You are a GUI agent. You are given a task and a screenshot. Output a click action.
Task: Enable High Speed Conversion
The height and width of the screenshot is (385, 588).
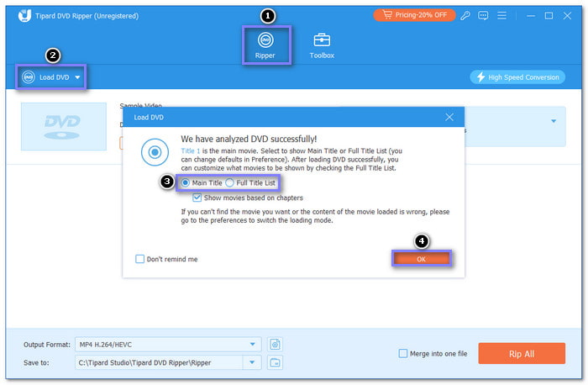517,77
